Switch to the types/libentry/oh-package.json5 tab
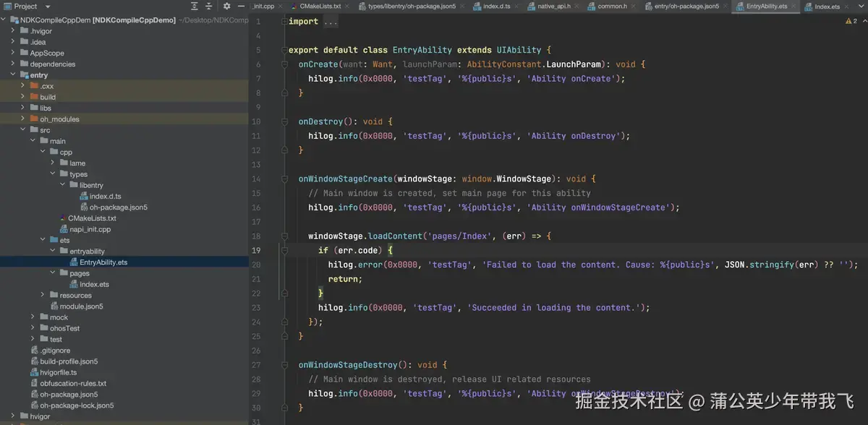The height and width of the screenshot is (425, 868). (x=412, y=6)
